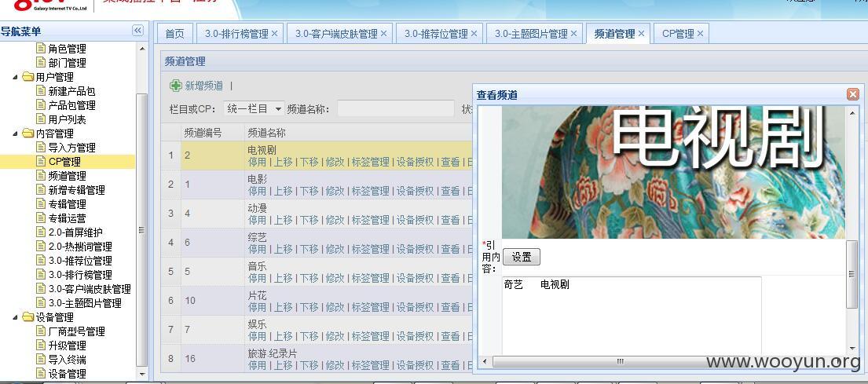Click 查看 link for 旅游.纪录片 channel
This screenshot has height=384, width=868.
pos(451,365)
